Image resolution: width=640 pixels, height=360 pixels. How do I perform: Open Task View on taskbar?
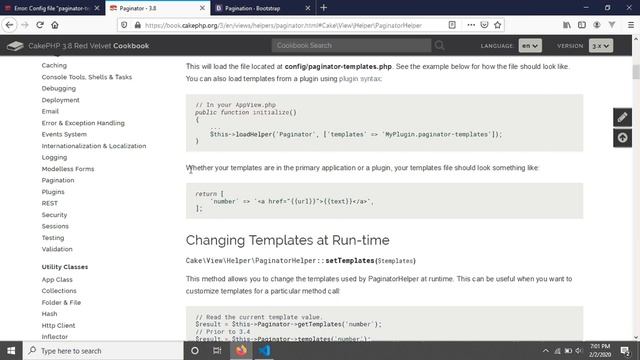click(217, 351)
